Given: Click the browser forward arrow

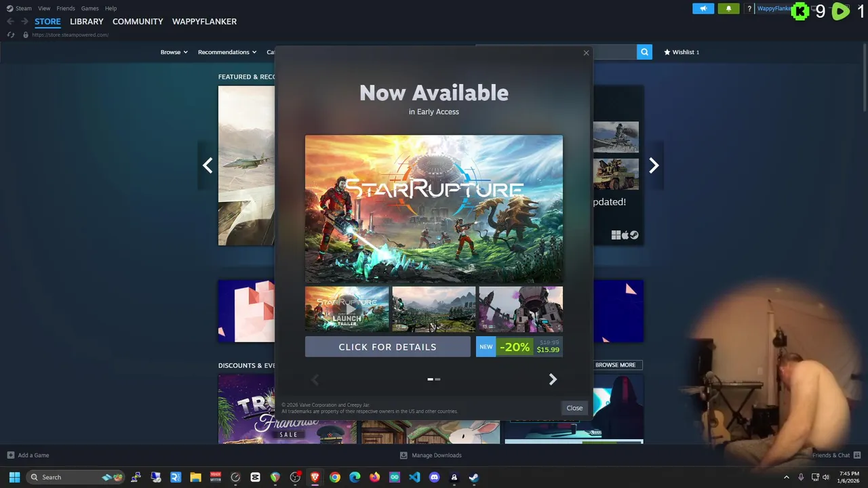Looking at the screenshot, I should point(24,22).
